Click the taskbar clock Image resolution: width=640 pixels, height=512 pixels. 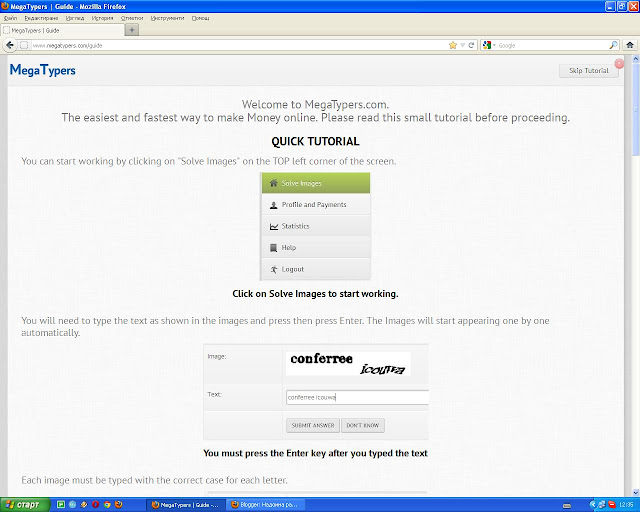[x=627, y=505]
